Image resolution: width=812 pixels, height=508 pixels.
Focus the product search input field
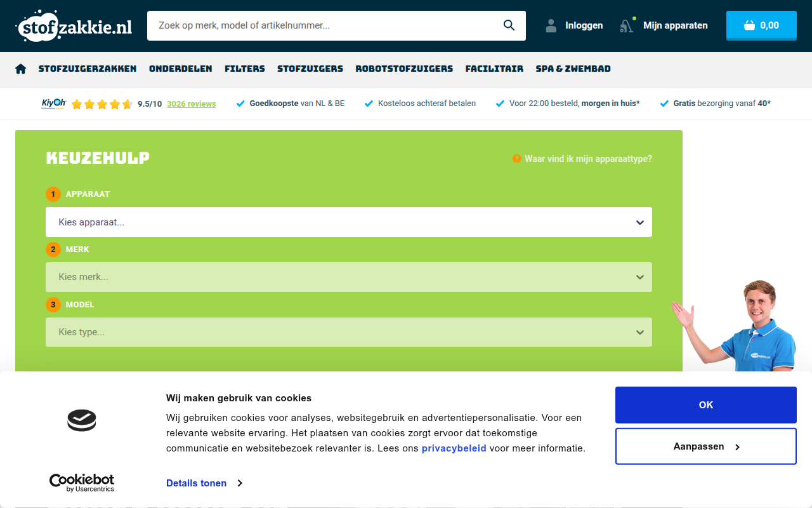(x=324, y=25)
